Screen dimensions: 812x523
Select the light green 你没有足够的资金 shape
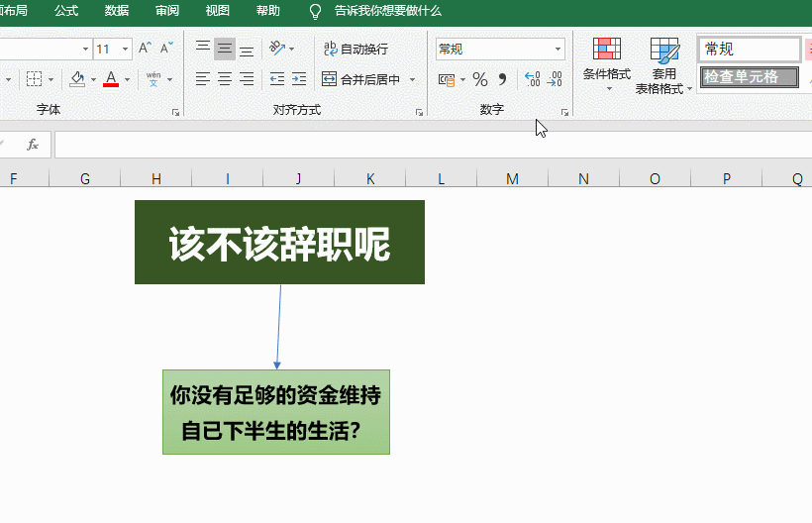click(276, 412)
